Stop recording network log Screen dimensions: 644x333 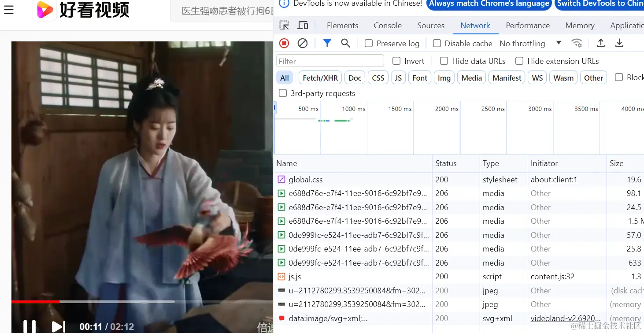click(284, 43)
